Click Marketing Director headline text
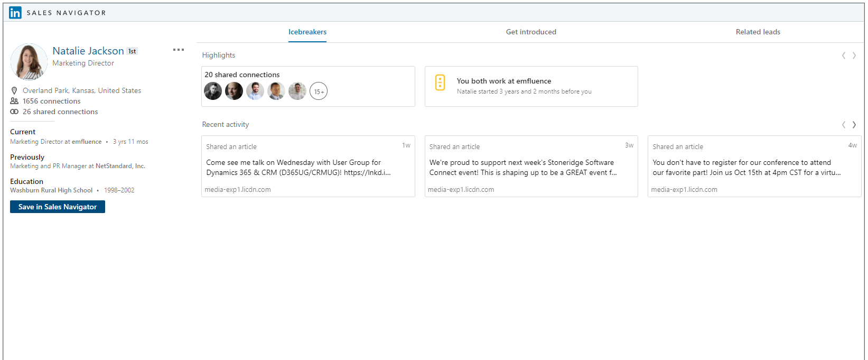This screenshot has height=360, width=868. pyautogui.click(x=83, y=63)
